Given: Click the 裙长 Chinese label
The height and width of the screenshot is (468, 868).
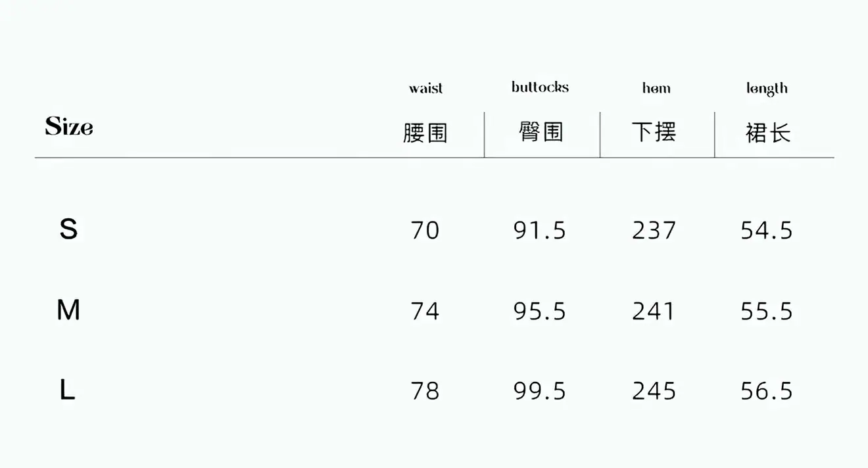Looking at the screenshot, I should [x=768, y=133].
